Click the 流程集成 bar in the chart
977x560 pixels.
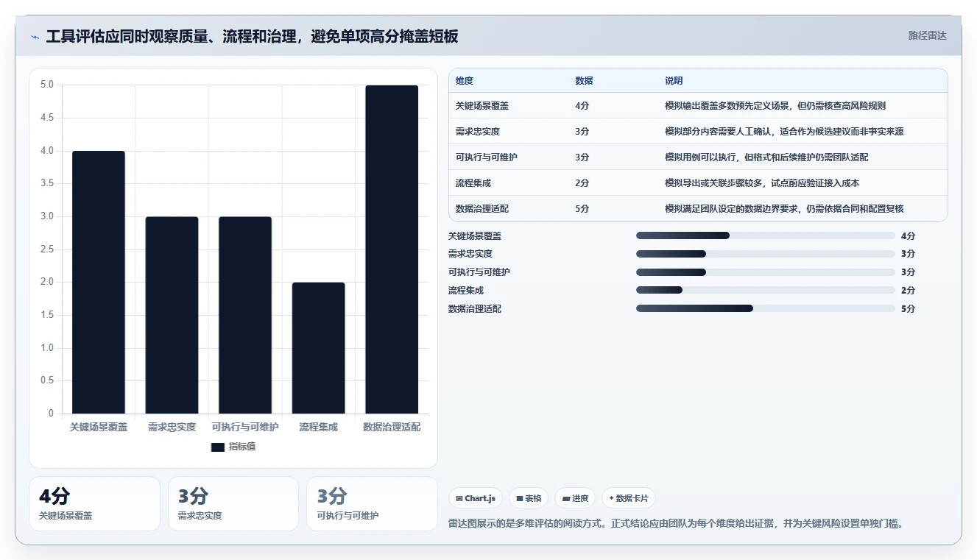pos(318,348)
